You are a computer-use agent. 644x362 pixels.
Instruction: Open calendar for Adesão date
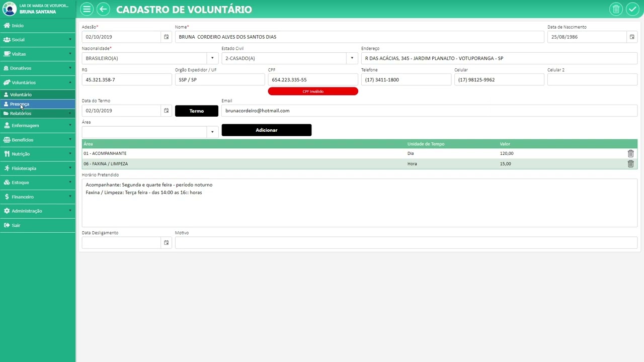166,37
